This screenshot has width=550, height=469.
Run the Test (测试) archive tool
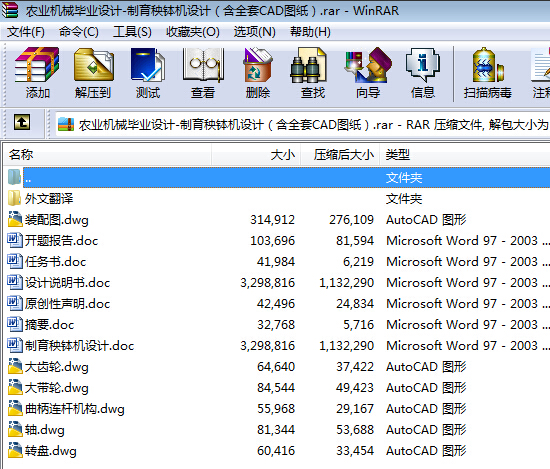148,66
